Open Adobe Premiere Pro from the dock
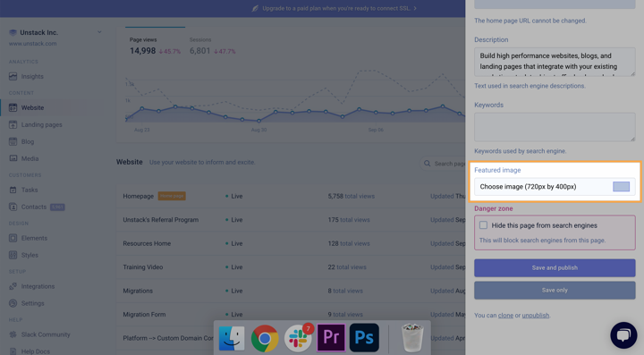The width and height of the screenshot is (644, 355). 331,338
